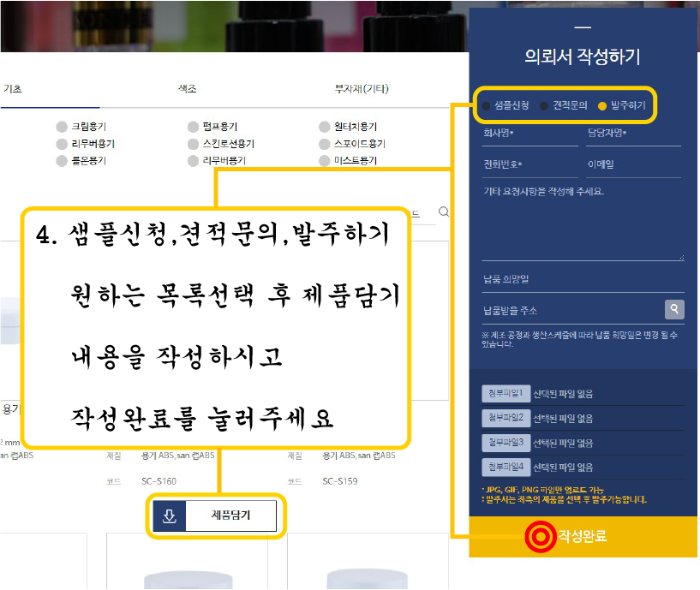The height and width of the screenshot is (590, 700).
Task: Focus the 회사명 input field
Action: tap(529, 134)
